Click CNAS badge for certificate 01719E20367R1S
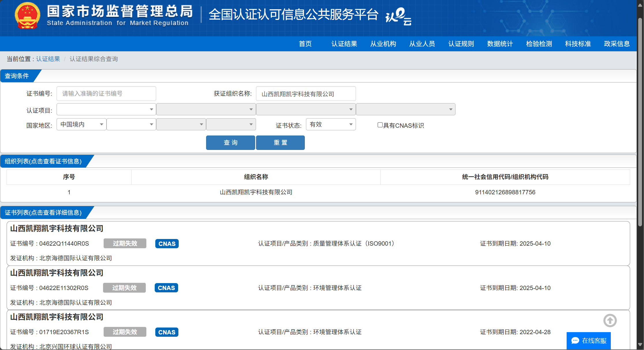 (167, 332)
